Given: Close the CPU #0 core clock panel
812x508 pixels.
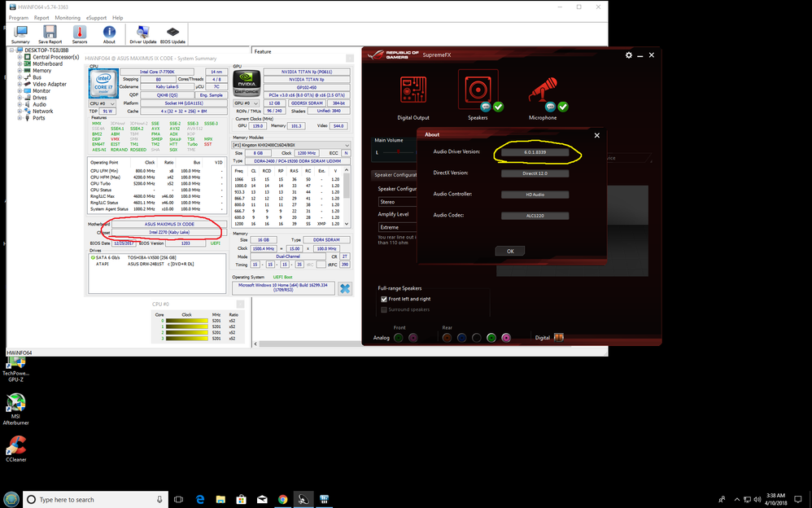Looking at the screenshot, I should point(240,304).
